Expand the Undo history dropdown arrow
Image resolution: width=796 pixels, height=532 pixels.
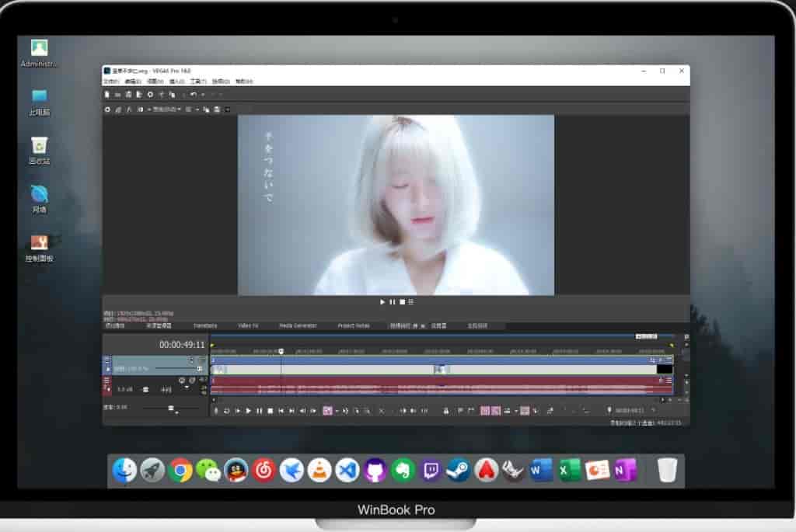coord(202,94)
